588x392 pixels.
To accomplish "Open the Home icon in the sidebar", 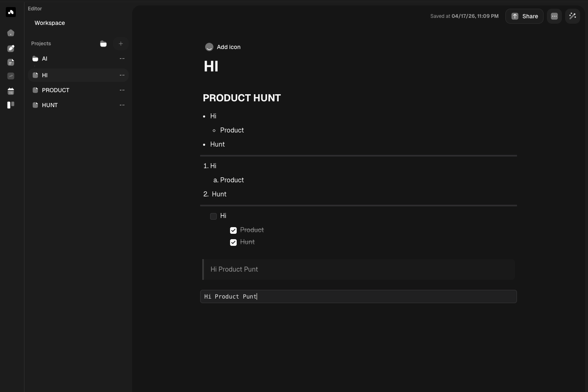I will pos(11,33).
